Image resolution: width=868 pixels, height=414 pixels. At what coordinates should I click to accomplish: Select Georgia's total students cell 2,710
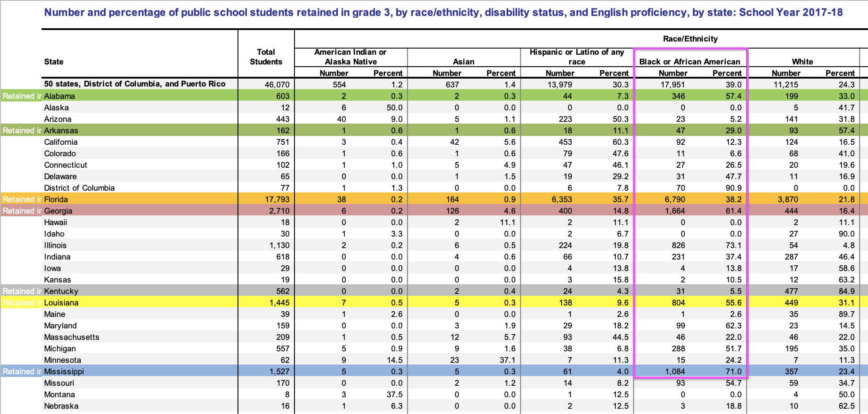[x=279, y=211]
